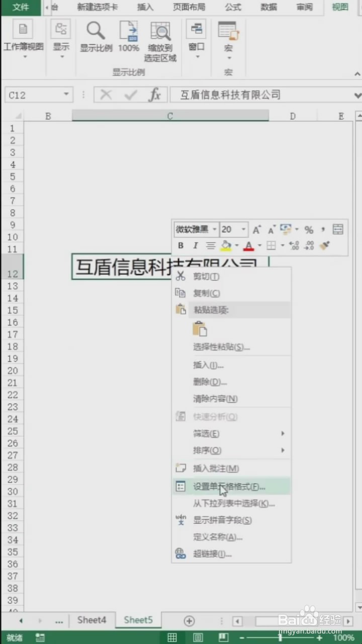The width and height of the screenshot is (362, 644).
Task: Toggle bold in the mini toolbar
Action: tap(181, 246)
